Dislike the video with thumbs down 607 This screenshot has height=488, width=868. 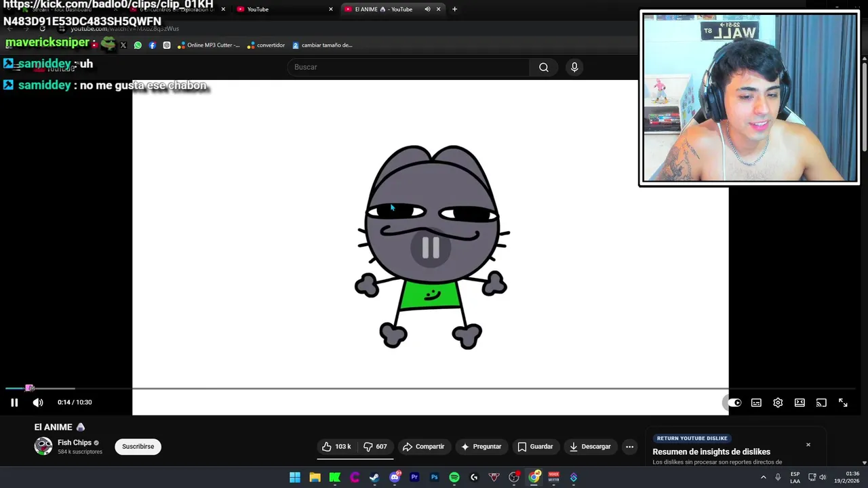[375, 447]
